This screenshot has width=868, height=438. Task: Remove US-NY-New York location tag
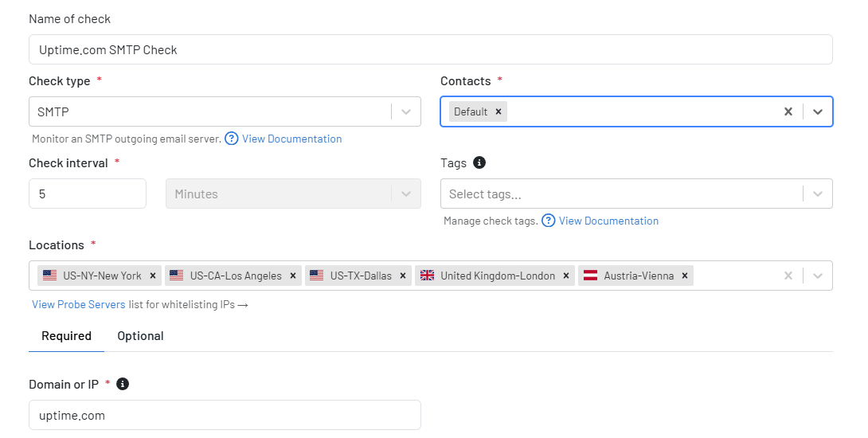tap(153, 276)
